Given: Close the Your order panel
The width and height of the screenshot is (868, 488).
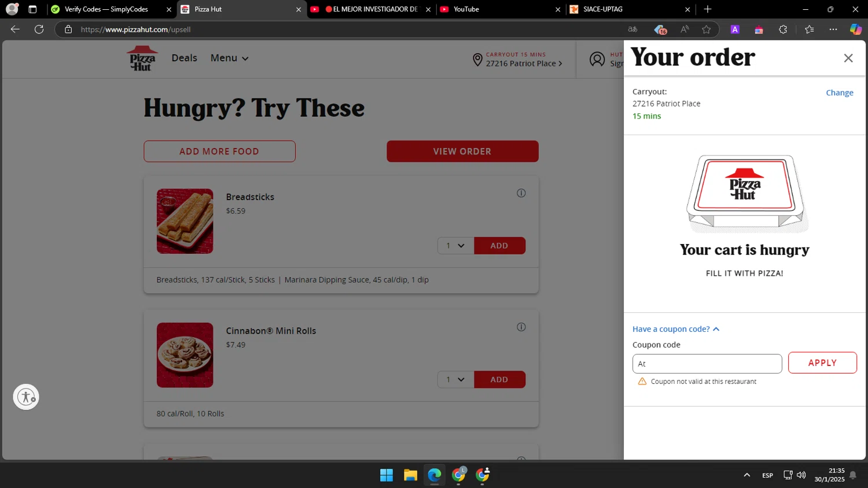Looking at the screenshot, I should coord(848,58).
